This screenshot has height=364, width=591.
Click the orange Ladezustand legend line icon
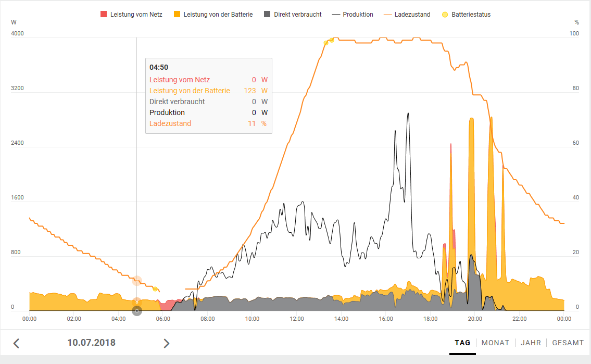pos(387,15)
